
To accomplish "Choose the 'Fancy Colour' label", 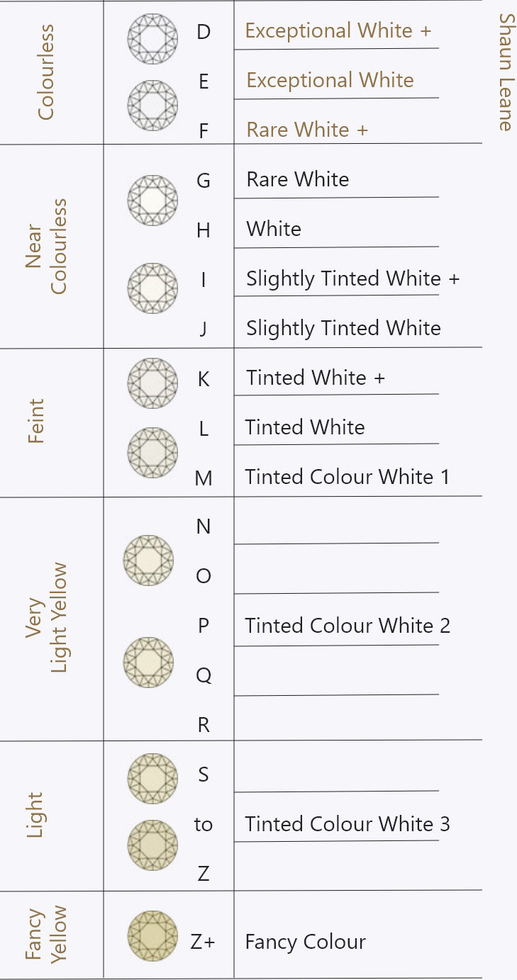I will pos(305,942).
